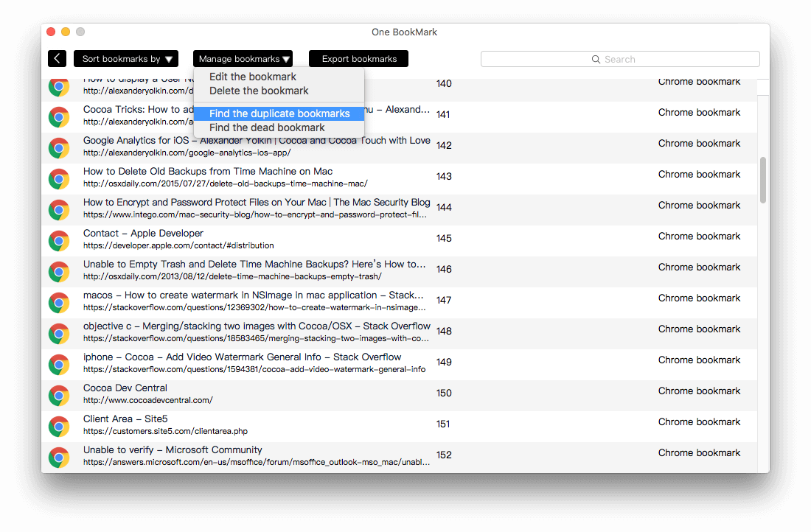Select bookmark 'Cocoa Dev Central'
Viewport: 811px width, 532px height.
pos(125,388)
